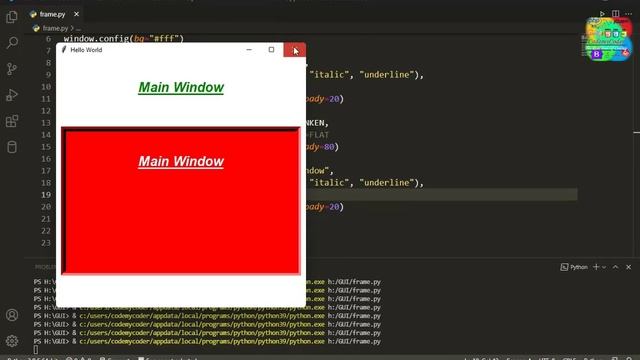Click the pady value 80 on line 15
Image resolution: width=640 pixels, height=360 pixels.
pos(329,147)
